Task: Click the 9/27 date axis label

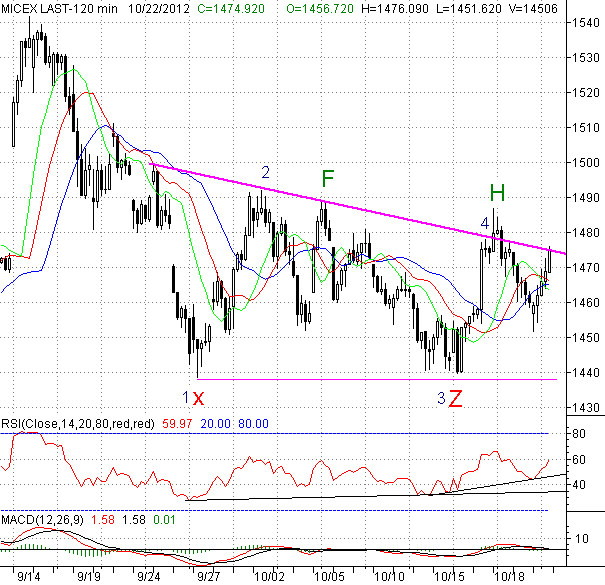Action: click(x=208, y=577)
